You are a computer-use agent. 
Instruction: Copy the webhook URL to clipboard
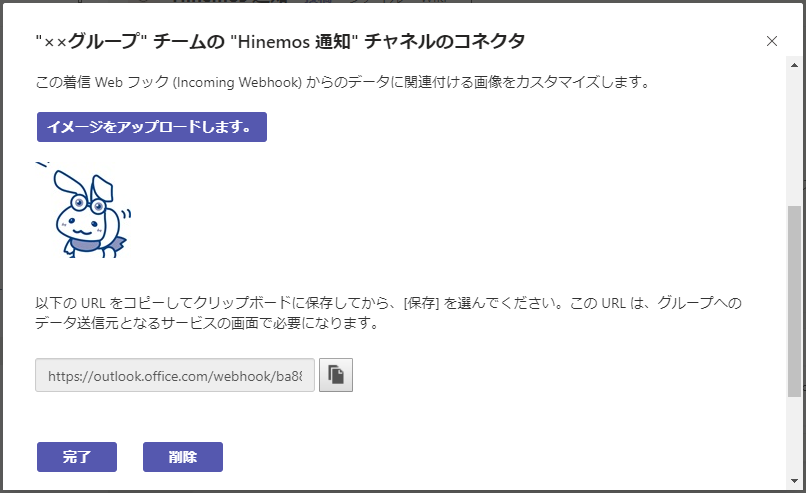[336, 375]
